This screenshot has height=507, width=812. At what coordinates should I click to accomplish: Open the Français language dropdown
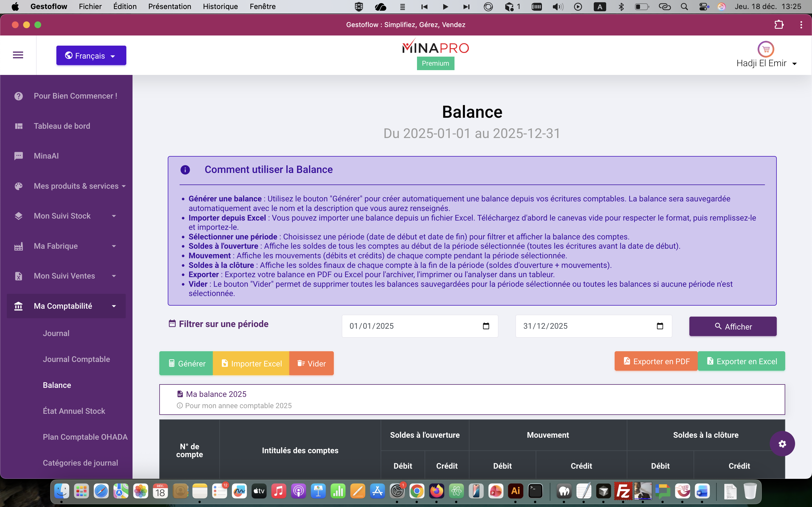click(91, 56)
